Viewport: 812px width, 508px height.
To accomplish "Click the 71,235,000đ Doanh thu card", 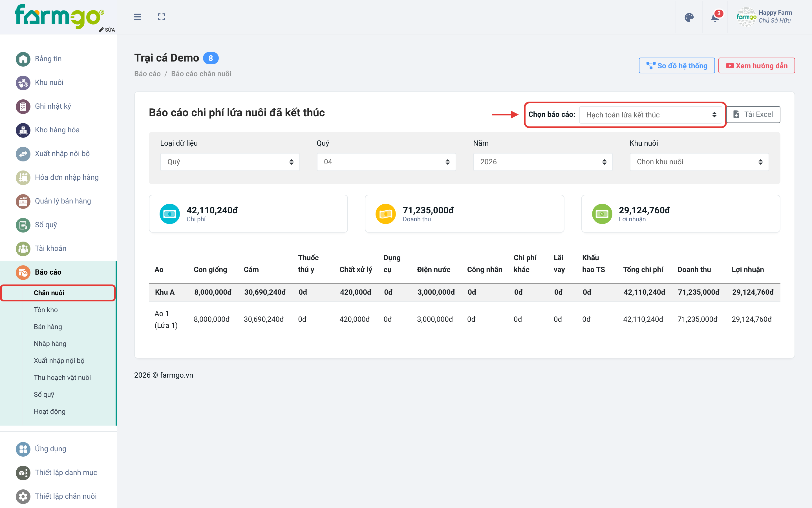I will (464, 214).
